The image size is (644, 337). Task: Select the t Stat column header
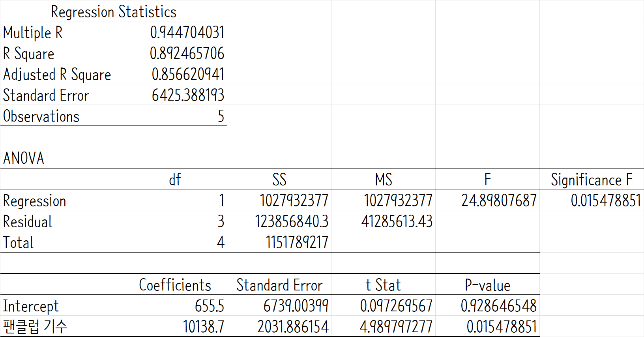383,285
